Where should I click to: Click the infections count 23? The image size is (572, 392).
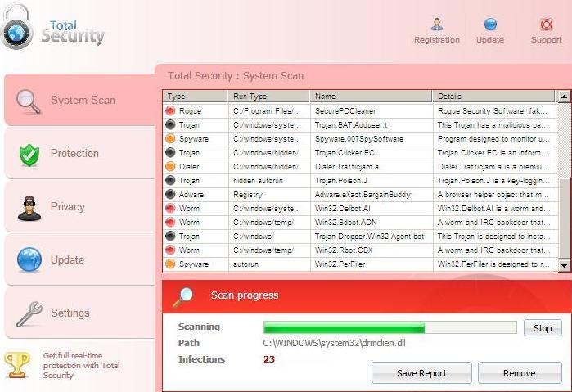click(x=269, y=359)
